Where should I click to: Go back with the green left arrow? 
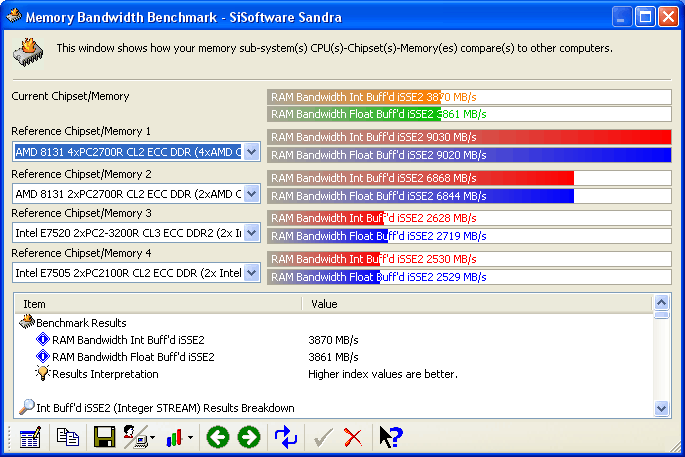218,437
